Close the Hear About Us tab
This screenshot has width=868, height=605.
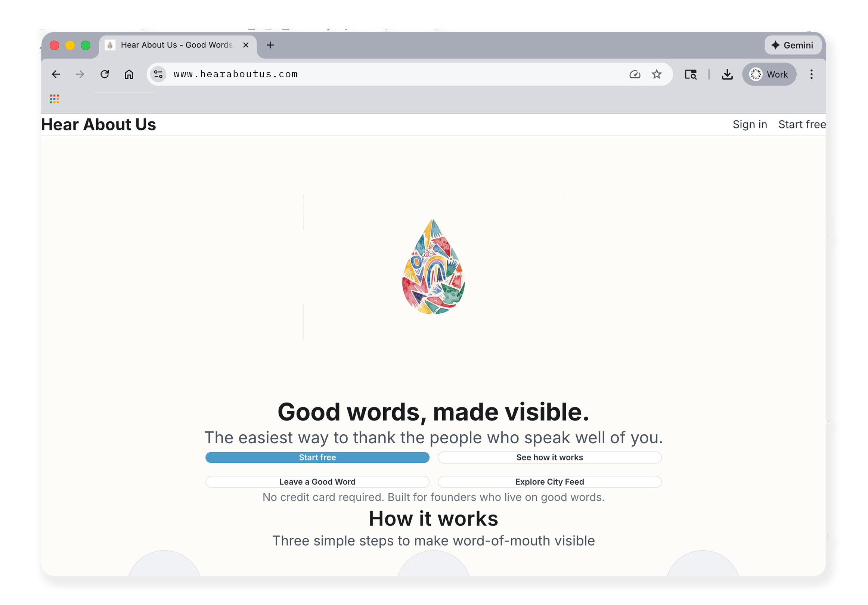[246, 46]
